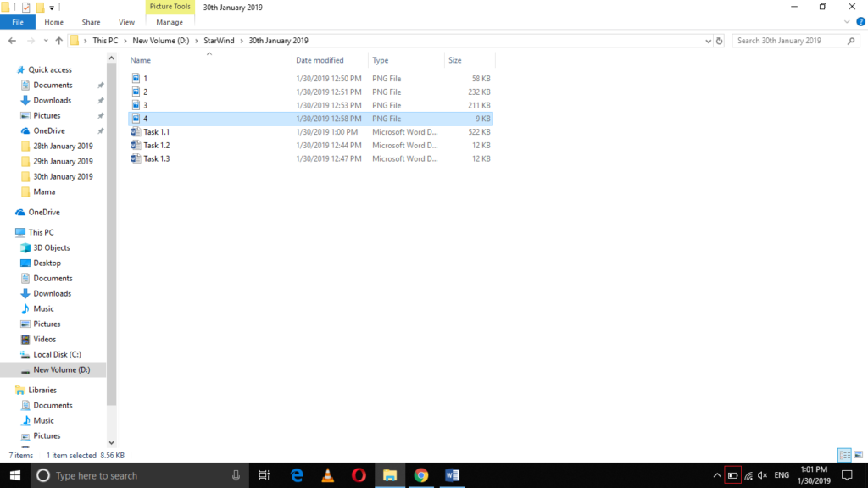Select Libraries in navigation pane
868x488 pixels.
tap(42, 390)
